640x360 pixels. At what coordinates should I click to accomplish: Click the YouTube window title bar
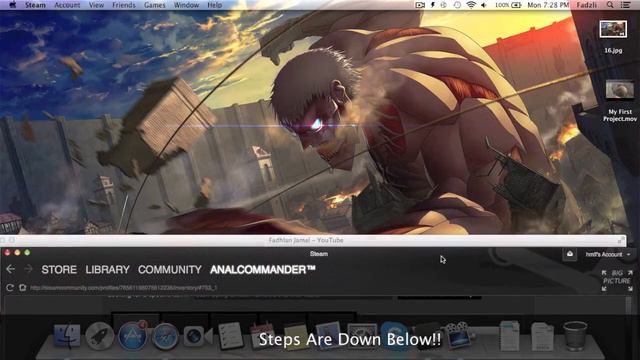click(306, 240)
